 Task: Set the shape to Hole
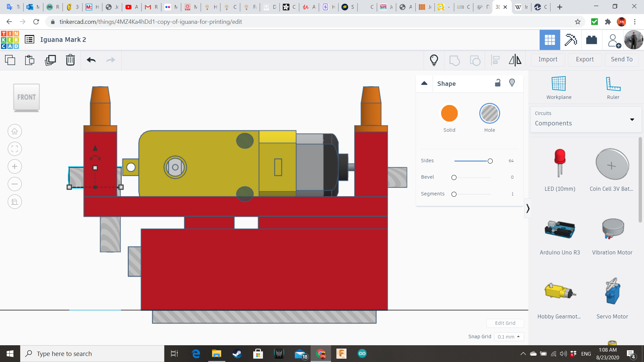click(x=489, y=114)
